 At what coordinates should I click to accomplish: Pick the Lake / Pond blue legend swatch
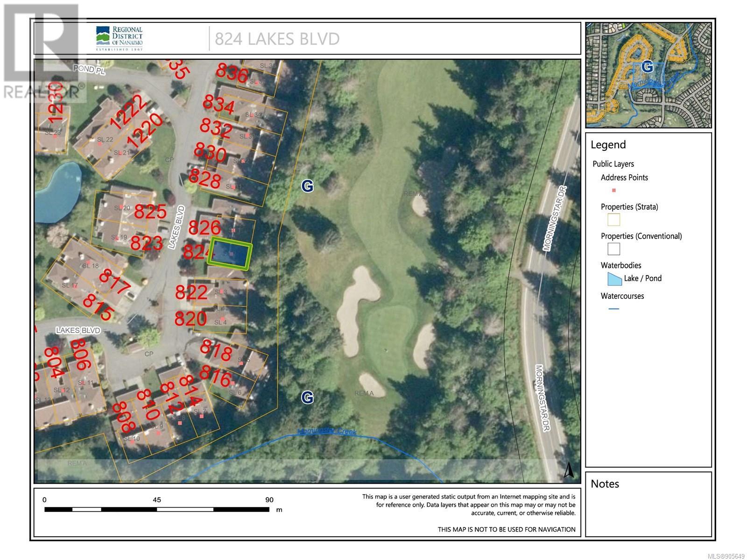pos(614,279)
